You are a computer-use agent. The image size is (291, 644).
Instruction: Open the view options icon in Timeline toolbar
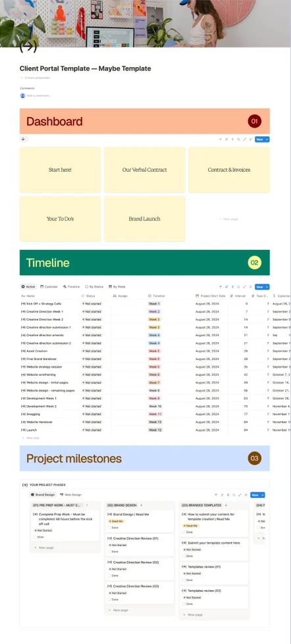[x=250, y=287]
